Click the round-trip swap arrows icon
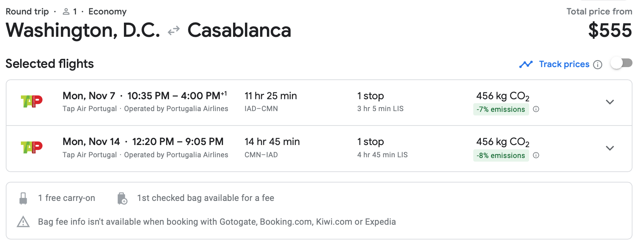This screenshot has width=644, height=246. [x=174, y=31]
